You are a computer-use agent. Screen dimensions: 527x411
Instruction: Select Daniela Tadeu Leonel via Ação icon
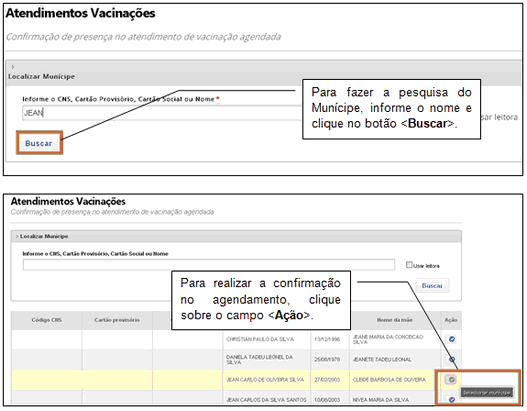452,359
